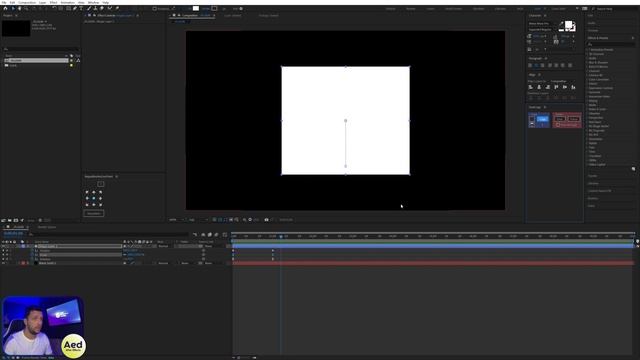Click the Align Bottom icon
The width and height of the screenshot is (640, 360).
573,87
